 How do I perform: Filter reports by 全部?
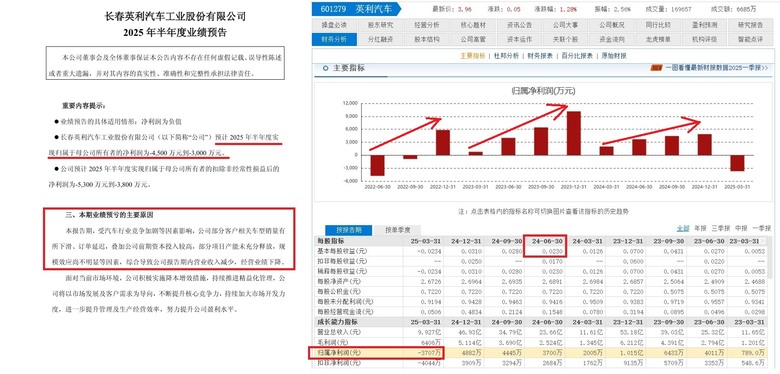coord(682,228)
